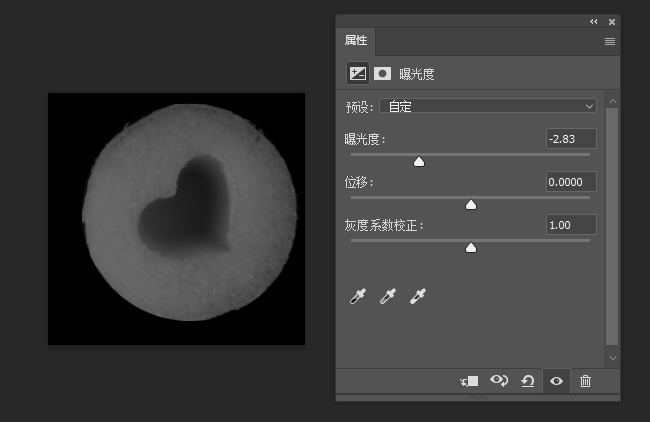
Task: Delete this adjustment layer
Action: 585,381
